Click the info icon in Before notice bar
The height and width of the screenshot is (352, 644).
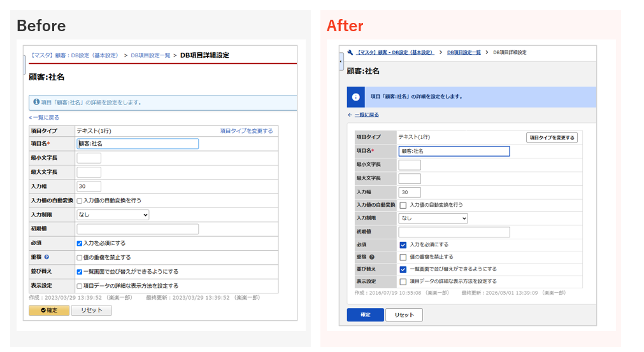36,102
